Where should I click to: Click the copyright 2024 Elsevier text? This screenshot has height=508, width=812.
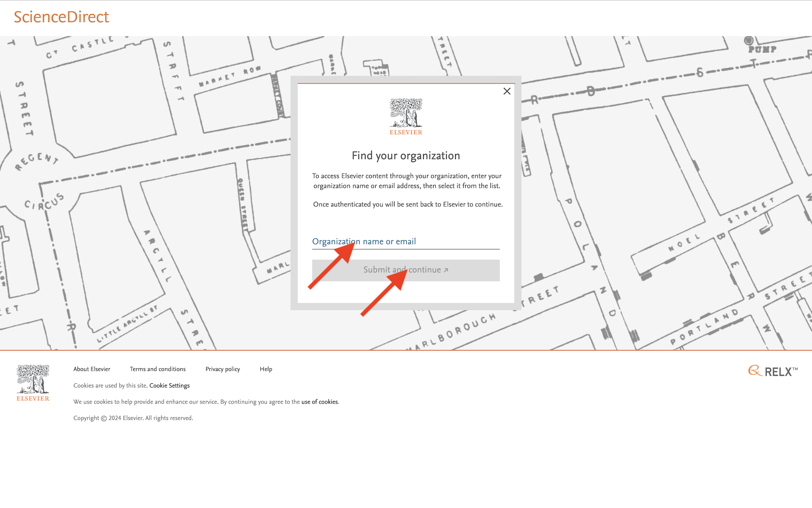coord(133,418)
